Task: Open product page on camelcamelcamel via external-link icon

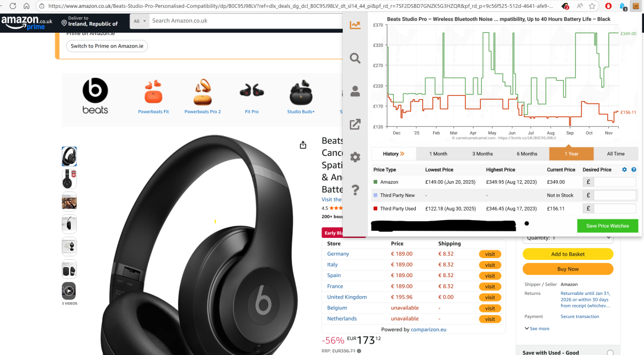Action: 355,124
